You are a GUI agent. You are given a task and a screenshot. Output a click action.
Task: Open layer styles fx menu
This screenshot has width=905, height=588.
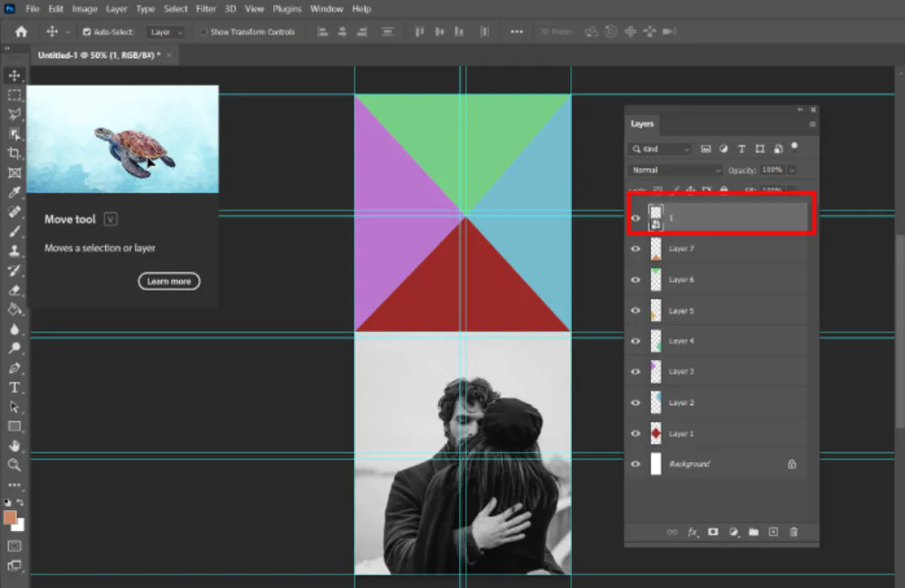[x=692, y=532]
